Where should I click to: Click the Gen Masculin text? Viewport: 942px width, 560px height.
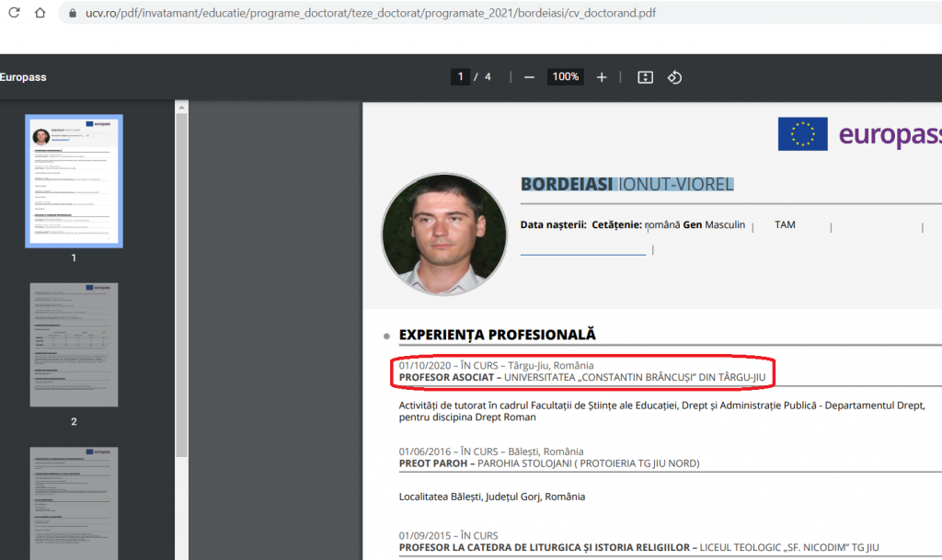(714, 225)
